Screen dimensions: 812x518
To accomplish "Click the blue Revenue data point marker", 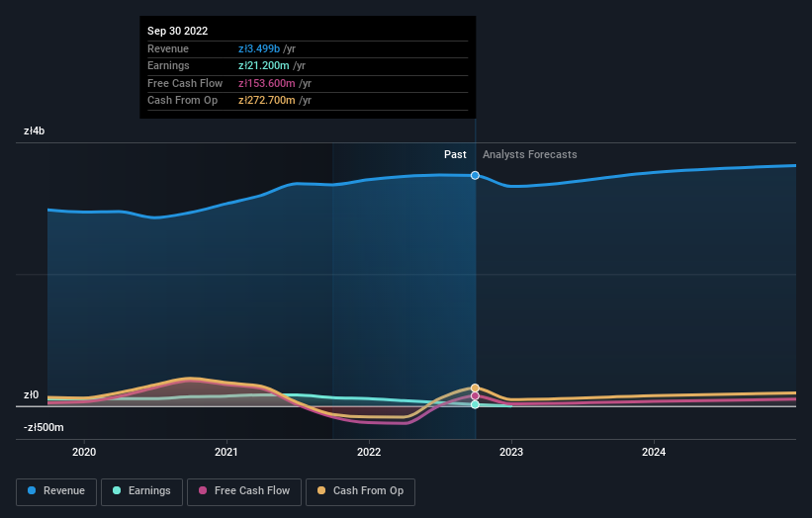I will click(475, 175).
